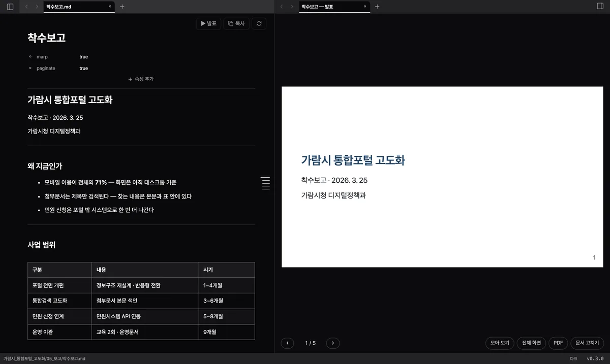Go back in left pane history

[26, 7]
